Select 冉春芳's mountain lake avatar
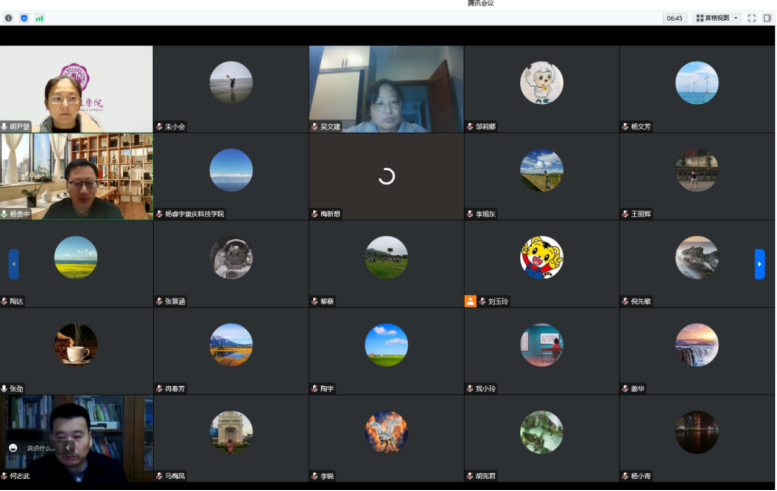This screenshot has width=777, height=491. [x=231, y=345]
